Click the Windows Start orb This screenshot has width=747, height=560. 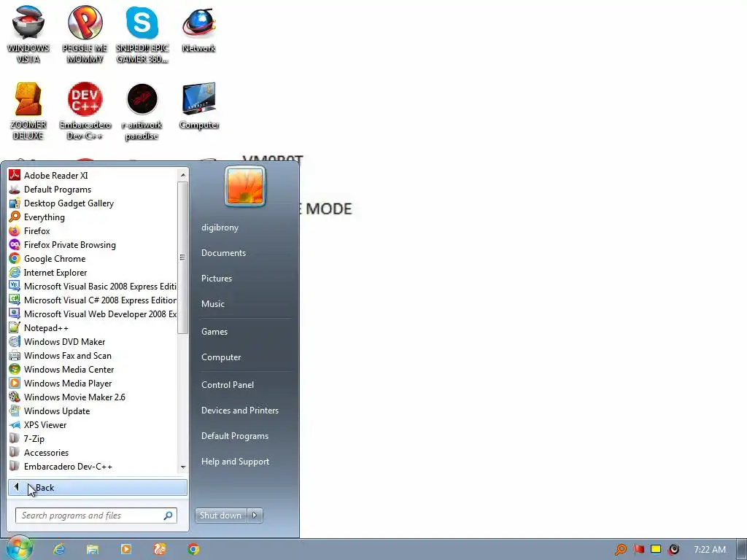click(x=19, y=548)
